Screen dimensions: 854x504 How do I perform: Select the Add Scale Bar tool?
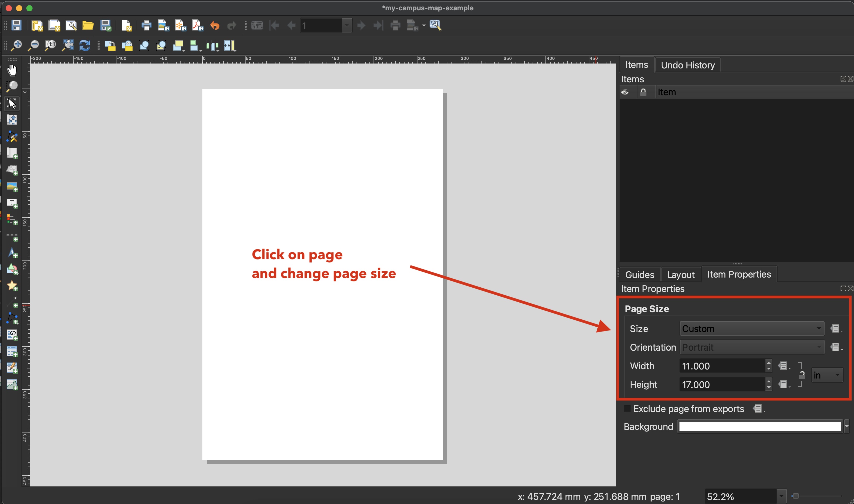pos(12,237)
